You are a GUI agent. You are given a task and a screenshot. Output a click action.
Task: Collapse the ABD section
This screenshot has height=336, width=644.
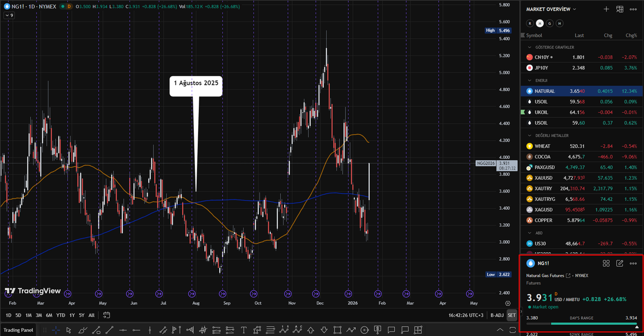tap(530, 233)
